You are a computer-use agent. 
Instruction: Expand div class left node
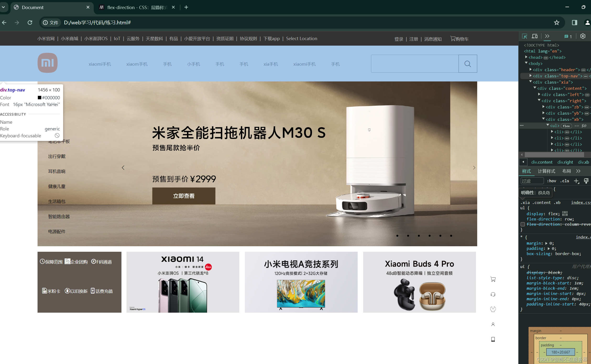[x=539, y=94]
